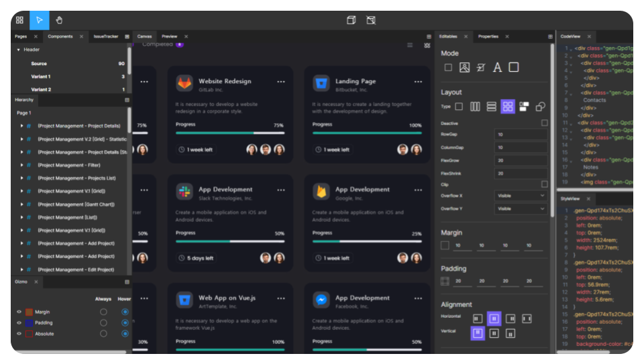The height and width of the screenshot is (362, 644).
Task: Click '5 days left' button on Slack card
Action: [197, 258]
